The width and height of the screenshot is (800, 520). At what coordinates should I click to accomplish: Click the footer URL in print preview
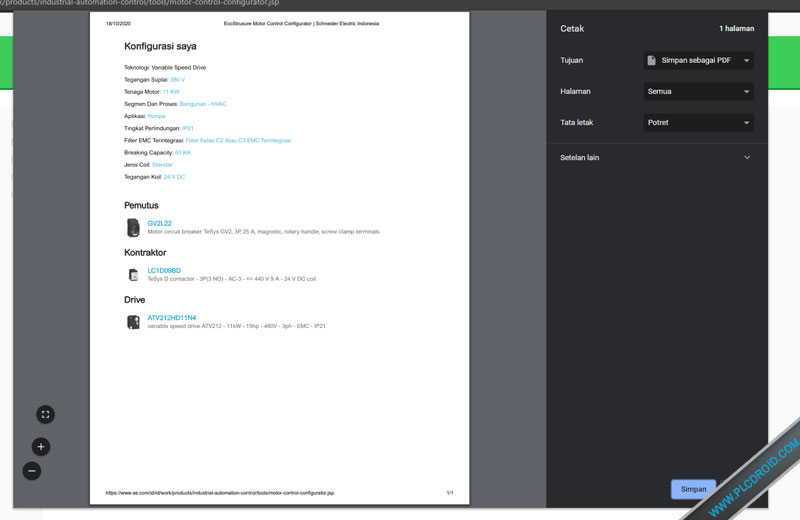click(x=219, y=493)
